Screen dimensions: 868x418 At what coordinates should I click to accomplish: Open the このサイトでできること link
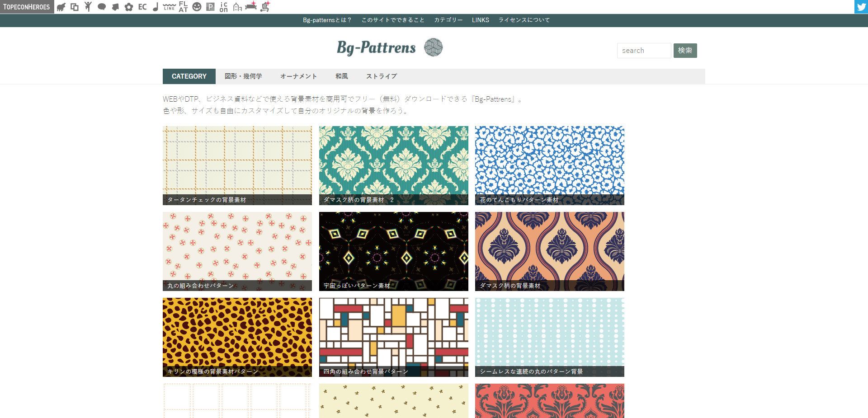393,20
